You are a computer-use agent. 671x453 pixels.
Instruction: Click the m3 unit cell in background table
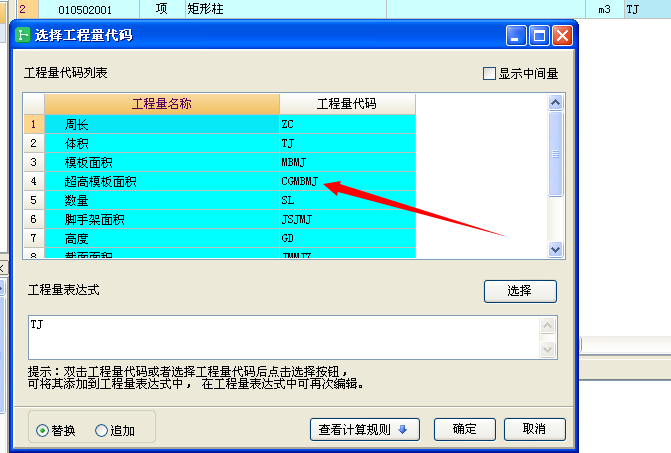pos(605,9)
